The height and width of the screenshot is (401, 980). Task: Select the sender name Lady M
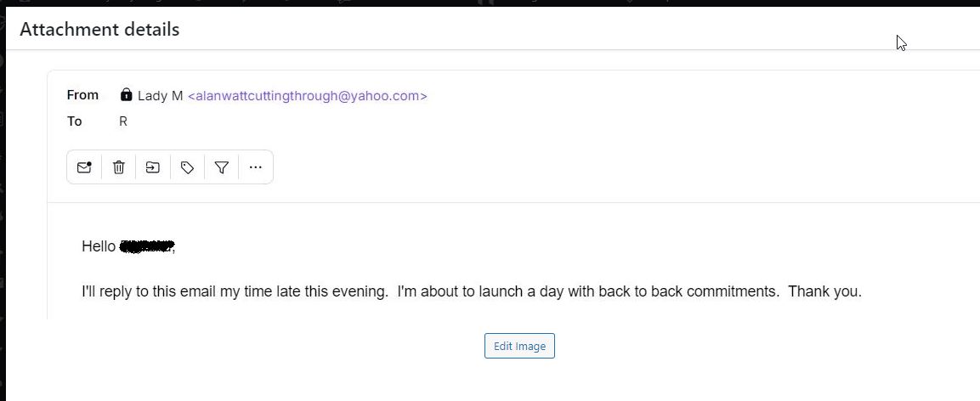[160, 96]
